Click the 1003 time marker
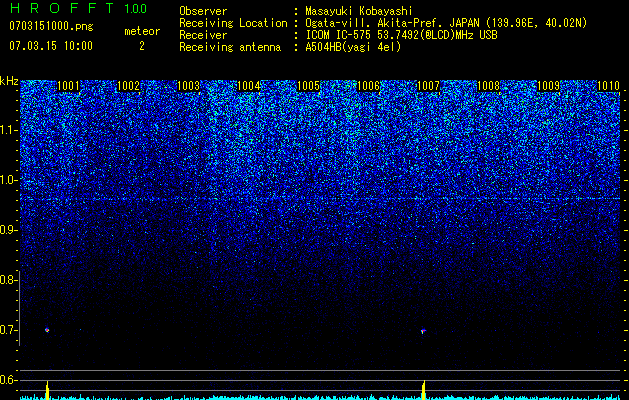Screen dimensions: 629x400 189,86
